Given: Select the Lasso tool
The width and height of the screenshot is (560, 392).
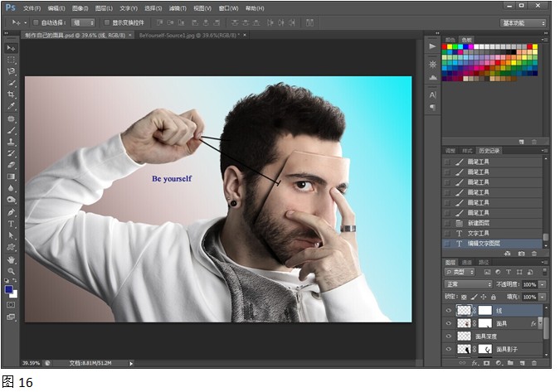Looking at the screenshot, I should click(11, 71).
